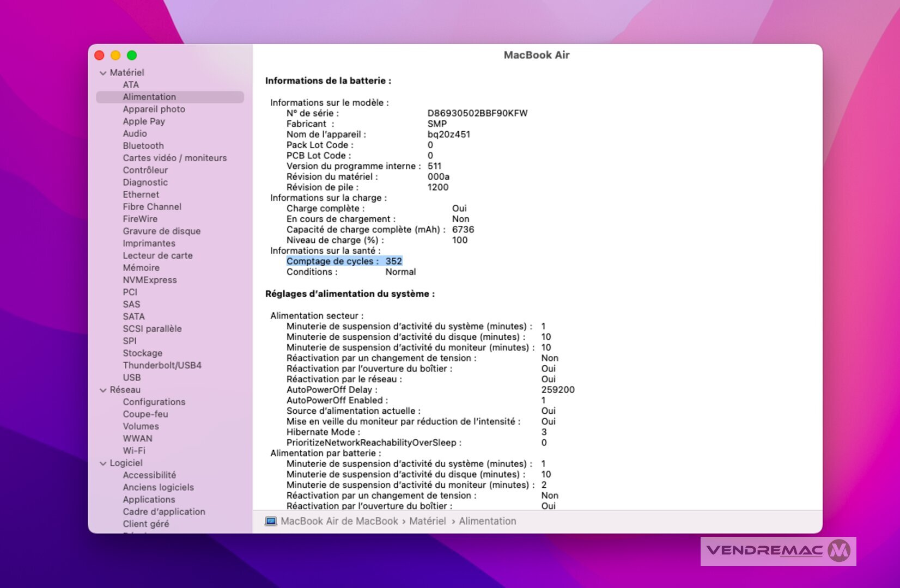Close the System Information window
900x588 pixels.
pos(100,56)
